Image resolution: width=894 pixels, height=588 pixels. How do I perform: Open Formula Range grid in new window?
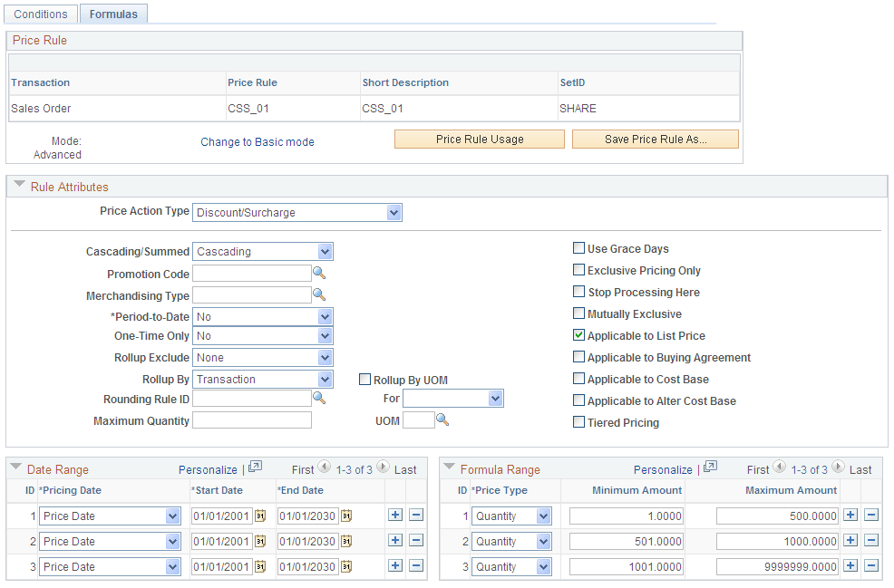coord(710,467)
